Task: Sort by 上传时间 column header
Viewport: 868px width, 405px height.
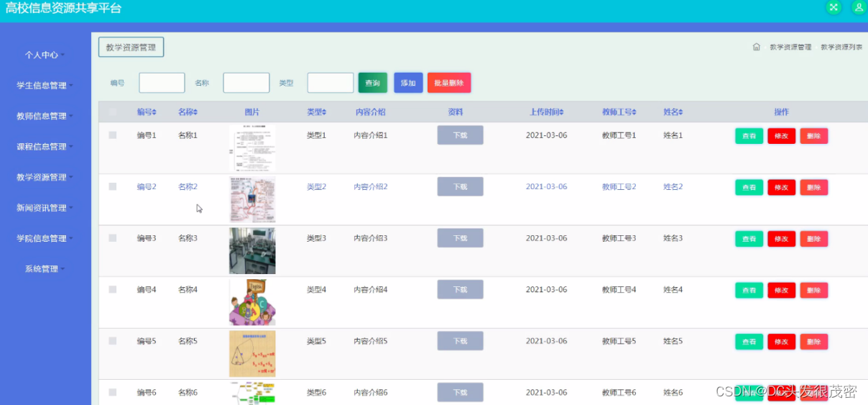Action: coord(546,112)
